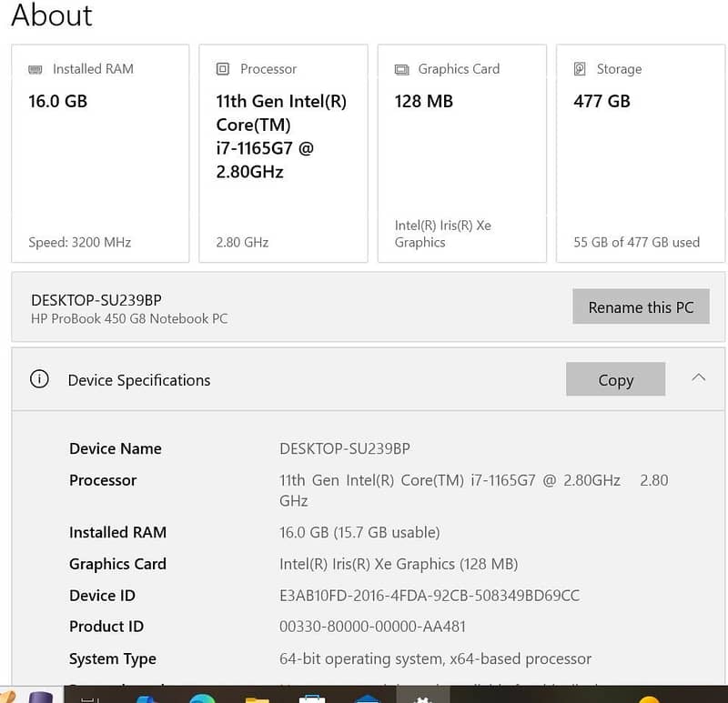Click the Intel Iris Xe Graphics card label
This screenshot has height=703, width=728.
tap(442, 234)
